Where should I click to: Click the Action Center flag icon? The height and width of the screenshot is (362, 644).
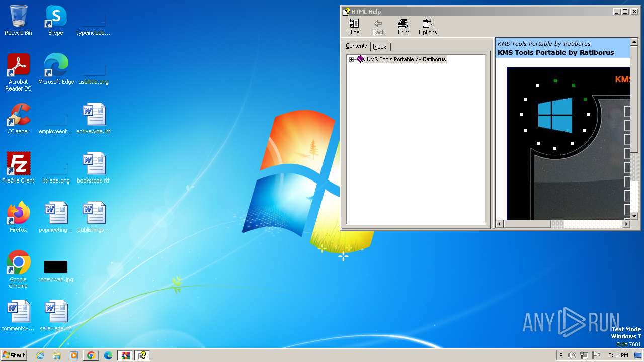click(x=596, y=355)
